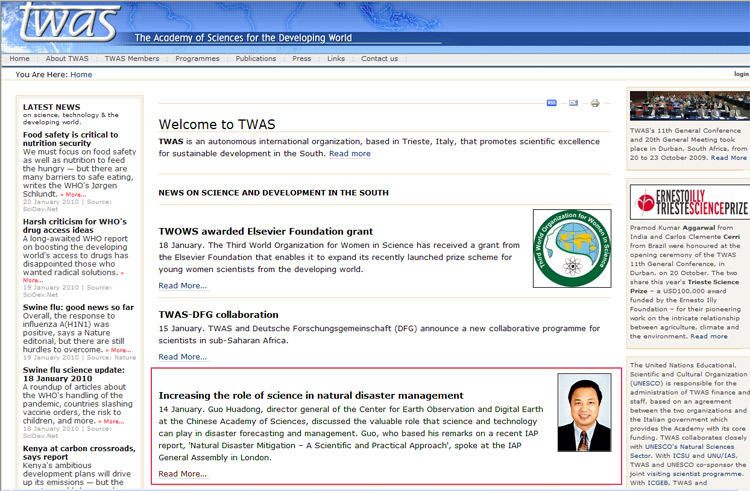
Task: Click Read More for General Conference in Durban
Action: (x=728, y=158)
